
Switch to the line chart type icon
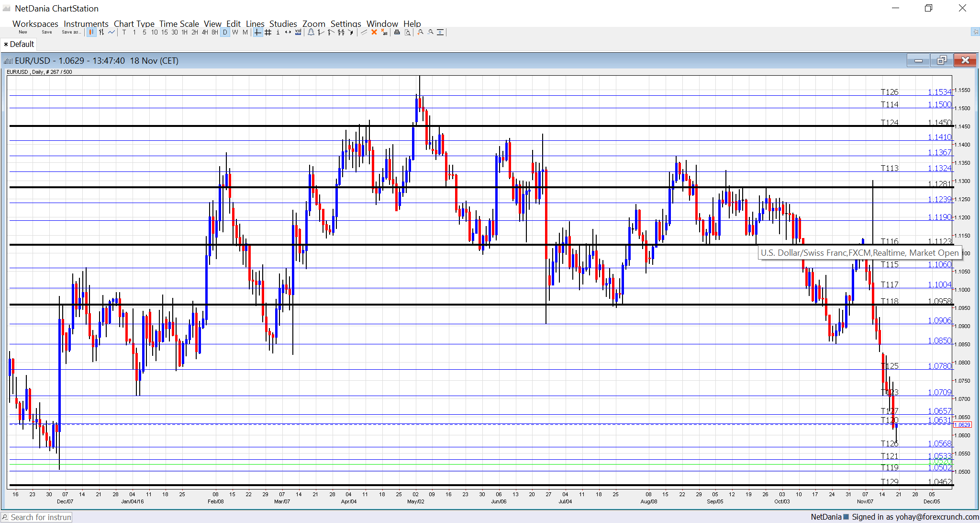click(x=111, y=32)
